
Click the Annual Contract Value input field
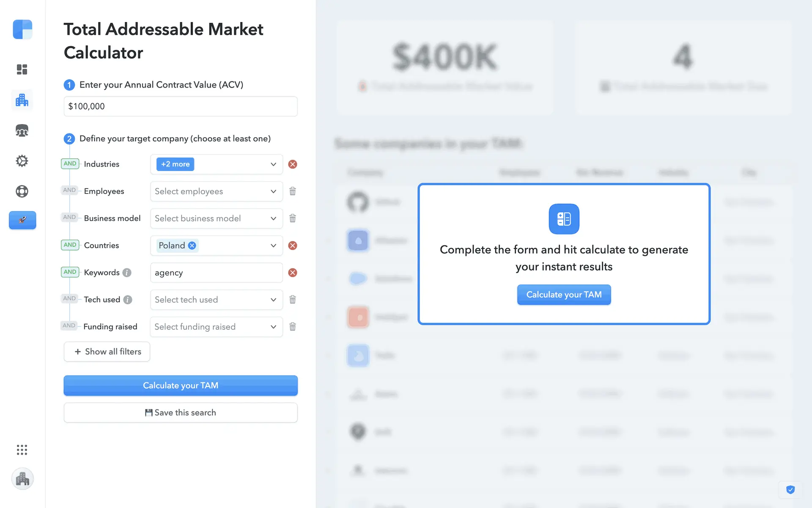click(x=181, y=106)
